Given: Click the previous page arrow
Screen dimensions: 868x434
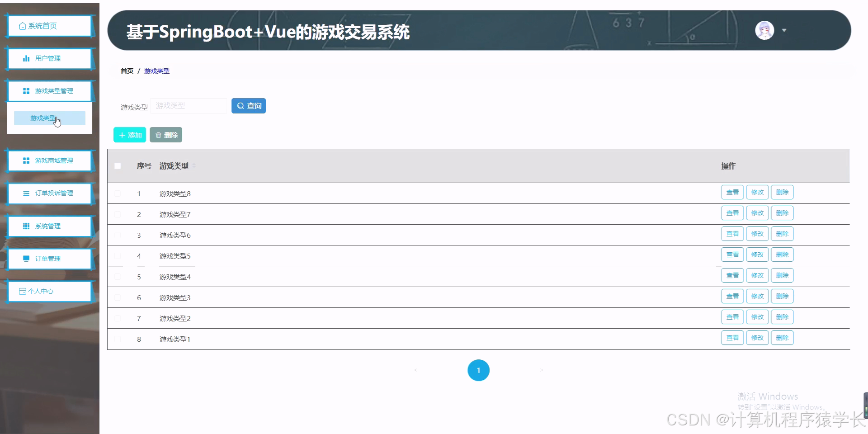Looking at the screenshot, I should pos(415,370).
